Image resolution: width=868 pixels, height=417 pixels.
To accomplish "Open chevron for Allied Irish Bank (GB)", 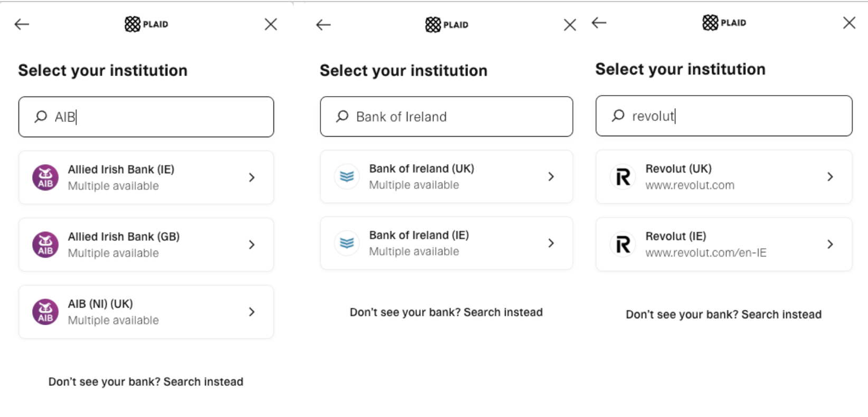I will [x=252, y=244].
